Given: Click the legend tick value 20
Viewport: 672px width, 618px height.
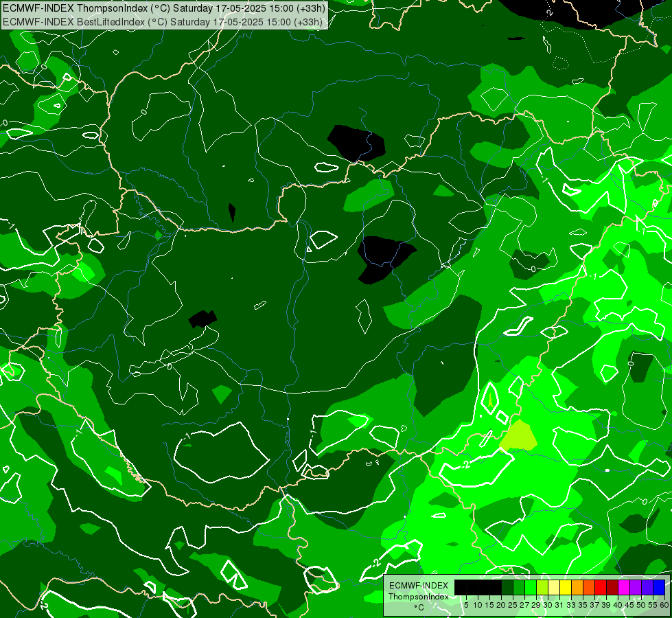Looking at the screenshot, I should click(x=501, y=605).
